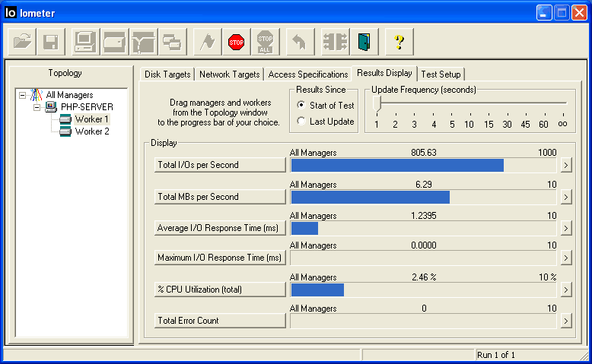Click the disk icon next to Worker 1
This screenshot has width=592, height=364.
pyautogui.click(x=65, y=119)
